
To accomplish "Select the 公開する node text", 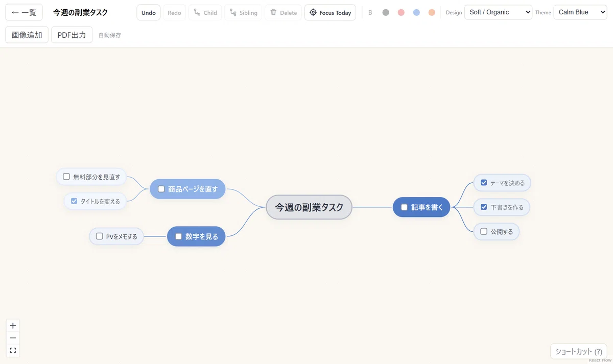I will 502,232.
